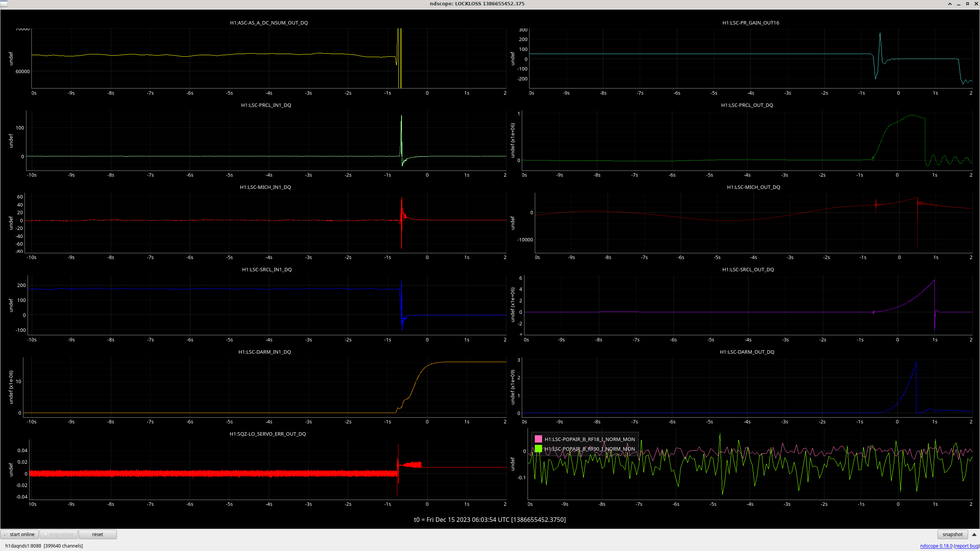Open the ndscope 0.18.0 link

pyautogui.click(x=936, y=546)
